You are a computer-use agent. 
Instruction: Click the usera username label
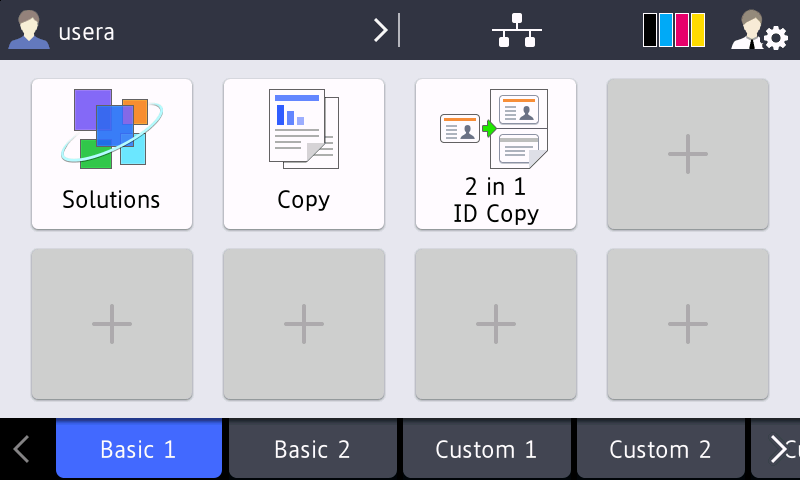click(86, 32)
